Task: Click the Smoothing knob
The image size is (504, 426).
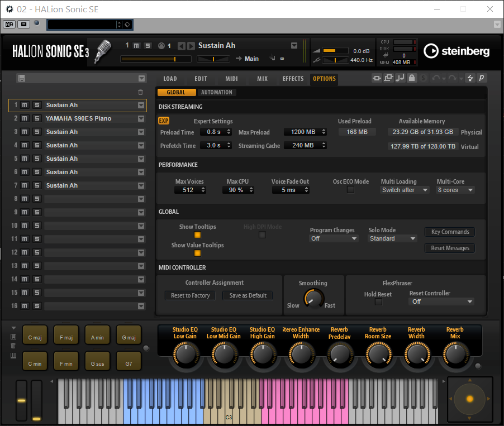Action: pyautogui.click(x=314, y=299)
